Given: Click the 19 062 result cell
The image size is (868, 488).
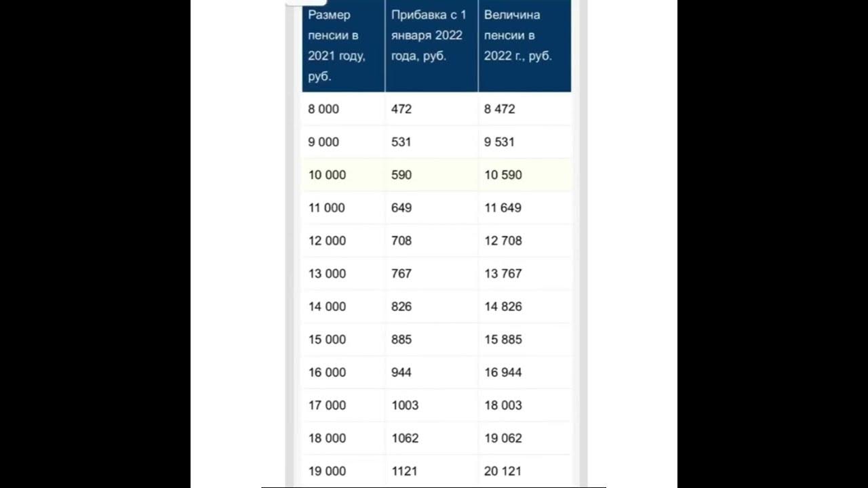Looking at the screenshot, I should [x=503, y=439].
